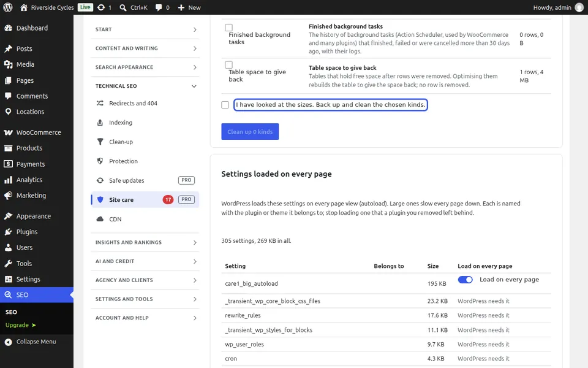Click the rewrite_rules setting name
Screen dimensions: 588x368
(243, 315)
